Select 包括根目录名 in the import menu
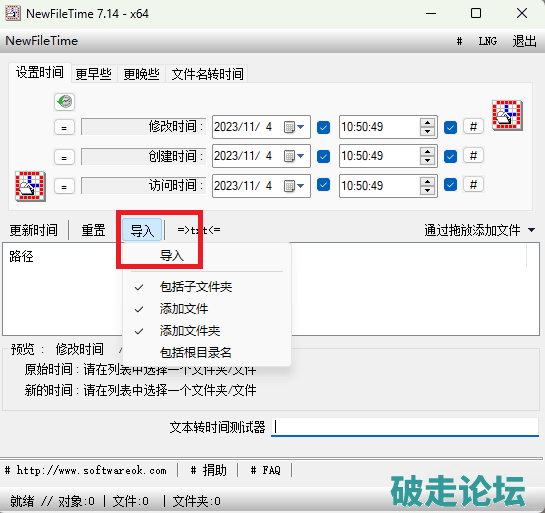Screen dimensions: 545x513 point(195,353)
